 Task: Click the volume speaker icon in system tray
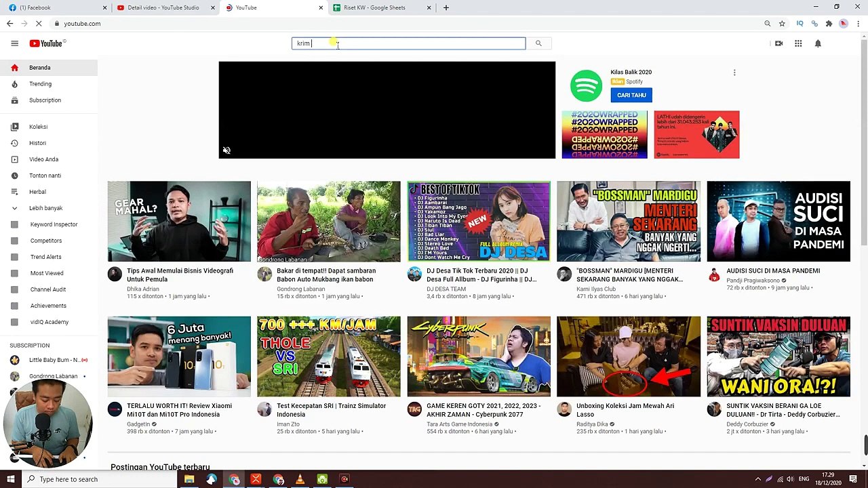click(x=791, y=479)
